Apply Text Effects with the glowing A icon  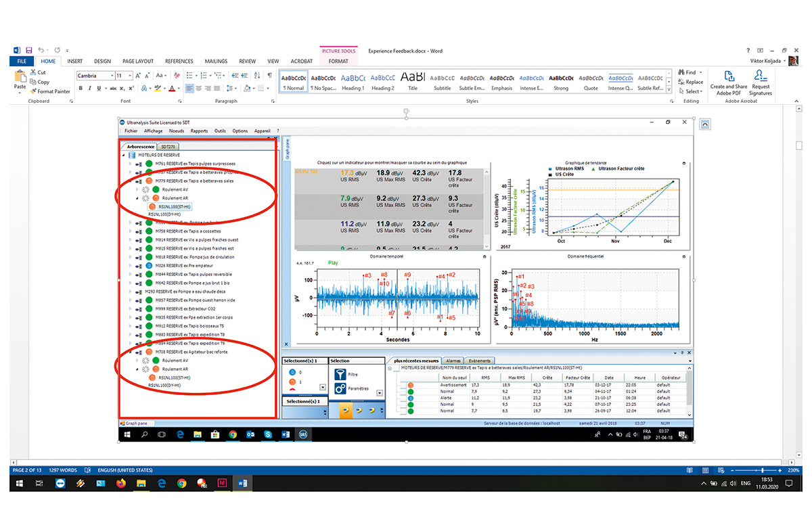click(x=144, y=89)
